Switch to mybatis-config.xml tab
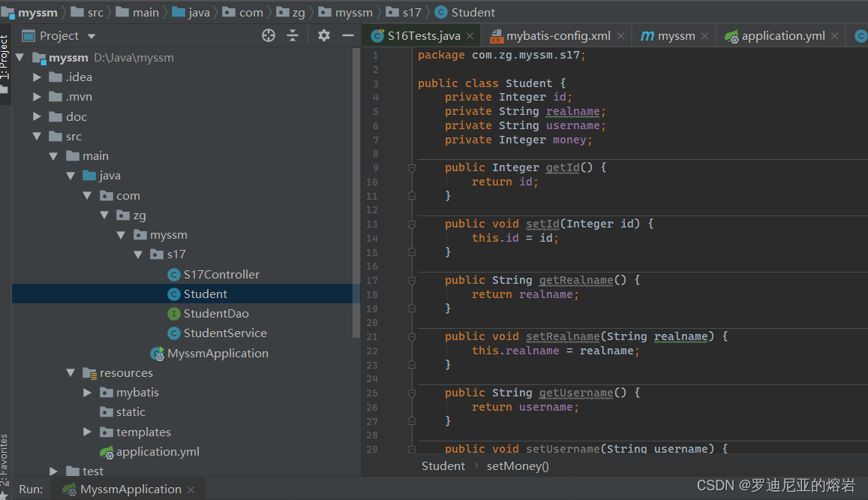868x500 pixels. (x=558, y=36)
